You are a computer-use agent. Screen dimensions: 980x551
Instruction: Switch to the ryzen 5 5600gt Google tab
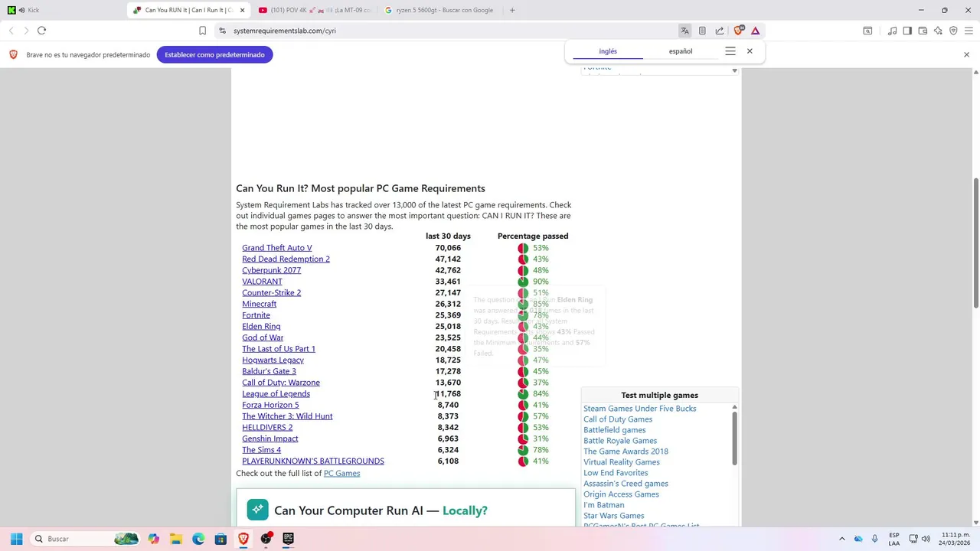(x=440, y=10)
